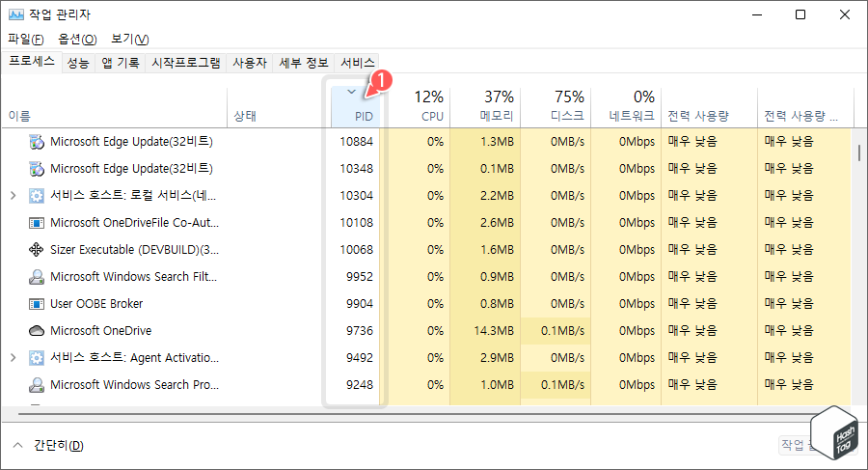Switch to the 프로세스 tab

(x=32, y=61)
